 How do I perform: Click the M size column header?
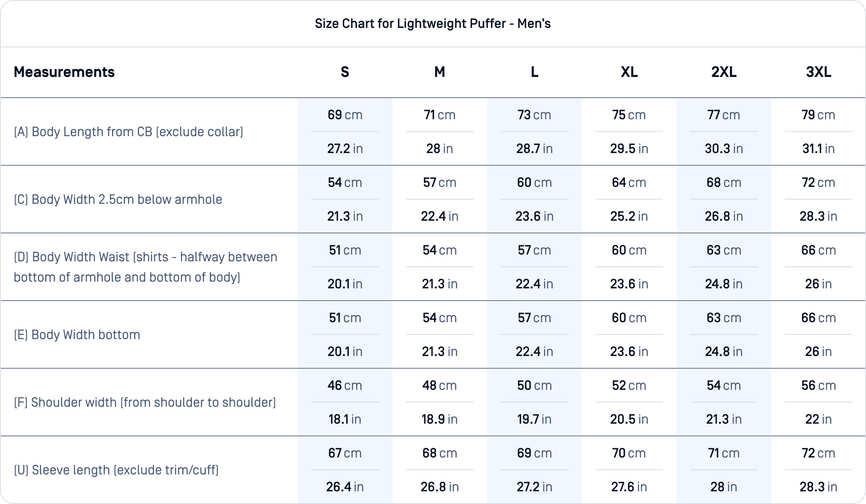click(x=440, y=72)
